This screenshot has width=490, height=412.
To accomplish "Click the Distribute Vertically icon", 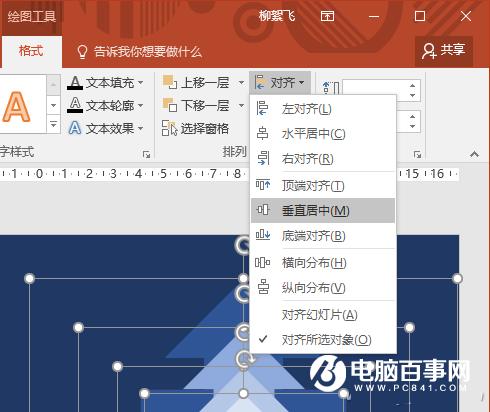I will click(263, 287).
